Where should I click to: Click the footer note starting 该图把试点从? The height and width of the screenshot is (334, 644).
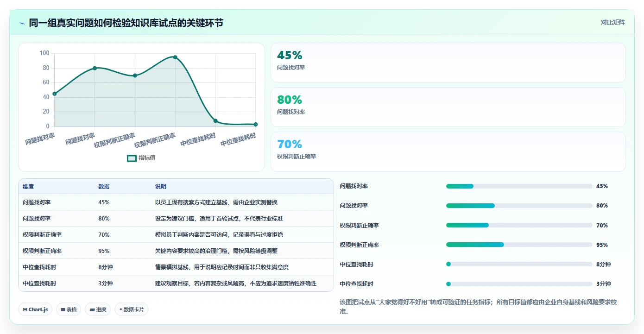[479, 307]
